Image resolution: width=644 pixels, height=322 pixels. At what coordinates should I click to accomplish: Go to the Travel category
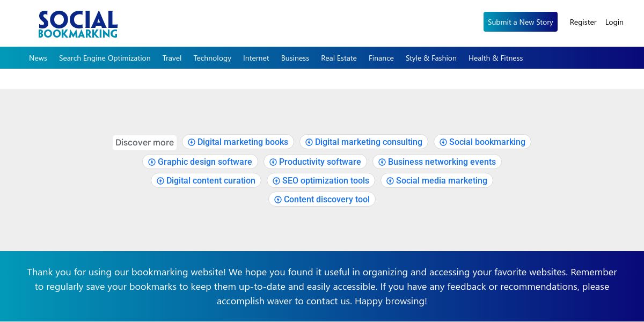tap(172, 58)
